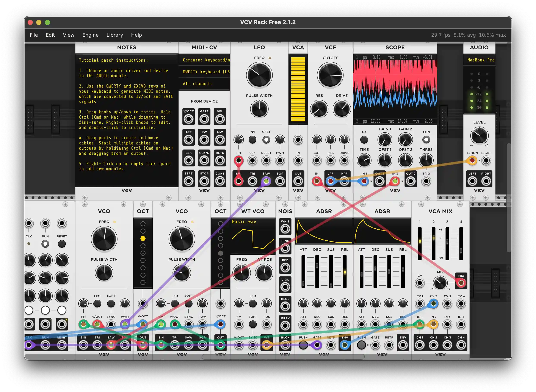Image resolution: width=536 pixels, height=392 pixels.
Task: Click the second ADSR ENV output port
Action: tap(403, 345)
